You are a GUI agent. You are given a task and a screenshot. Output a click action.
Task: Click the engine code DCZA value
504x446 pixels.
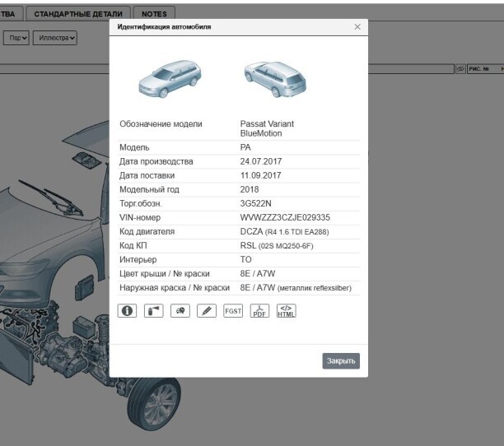pos(284,231)
